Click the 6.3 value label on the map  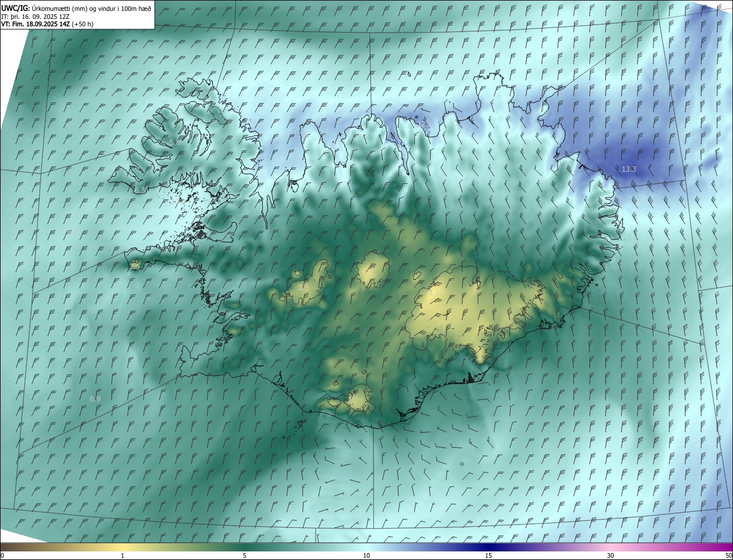[139, 190]
